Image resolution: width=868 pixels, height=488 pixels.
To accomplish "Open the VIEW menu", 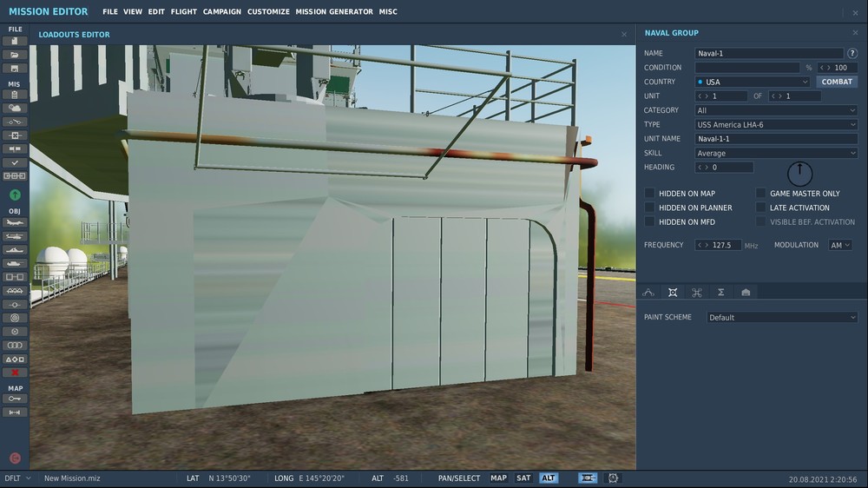I will click(132, 11).
